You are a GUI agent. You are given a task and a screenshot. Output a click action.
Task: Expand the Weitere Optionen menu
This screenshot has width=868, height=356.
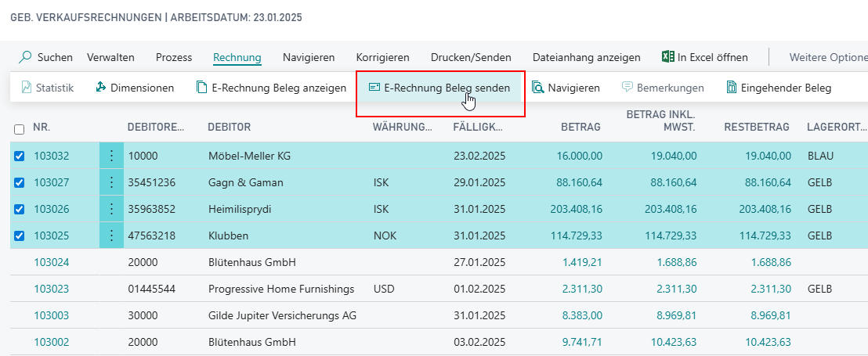826,57
